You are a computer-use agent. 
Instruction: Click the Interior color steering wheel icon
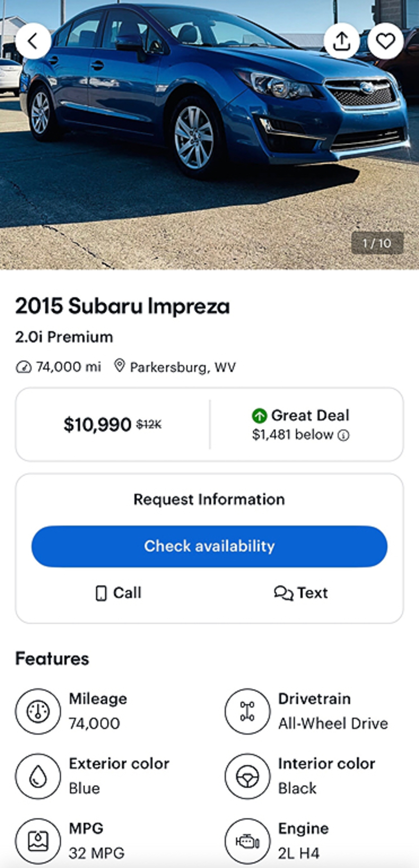tap(247, 776)
